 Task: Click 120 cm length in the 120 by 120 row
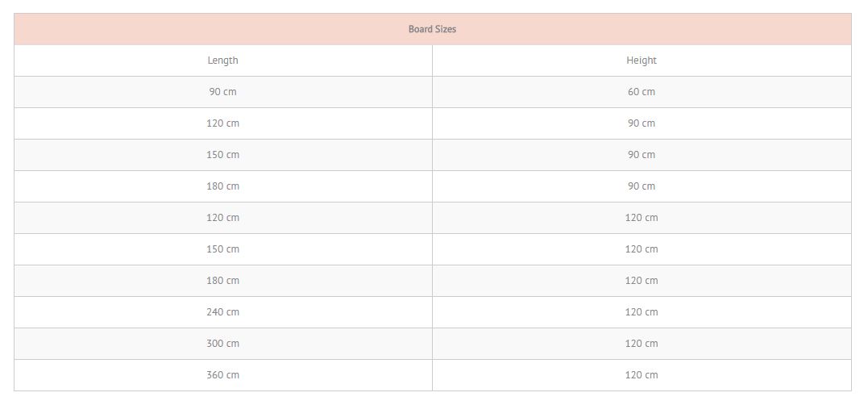(x=223, y=218)
